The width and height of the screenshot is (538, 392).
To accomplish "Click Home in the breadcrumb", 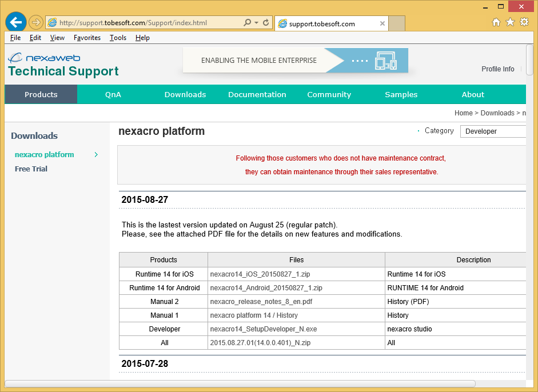I will tap(464, 113).
